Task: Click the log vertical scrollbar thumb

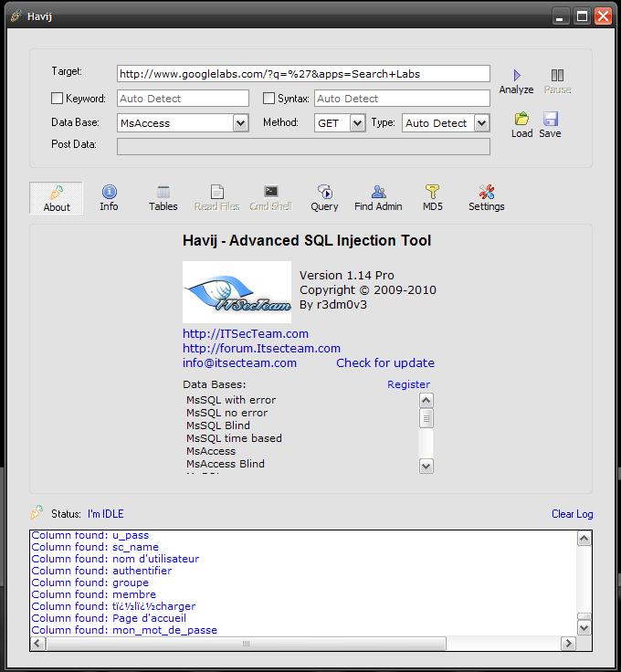Action: 584,616
